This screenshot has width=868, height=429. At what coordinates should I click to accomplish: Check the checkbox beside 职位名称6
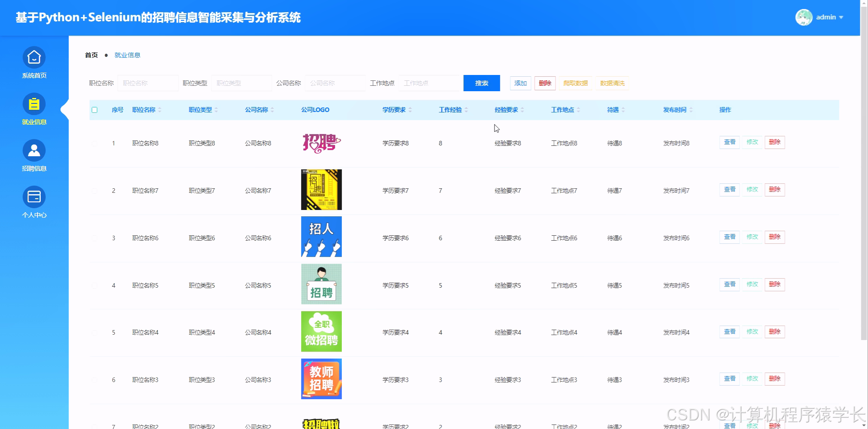[x=94, y=238]
